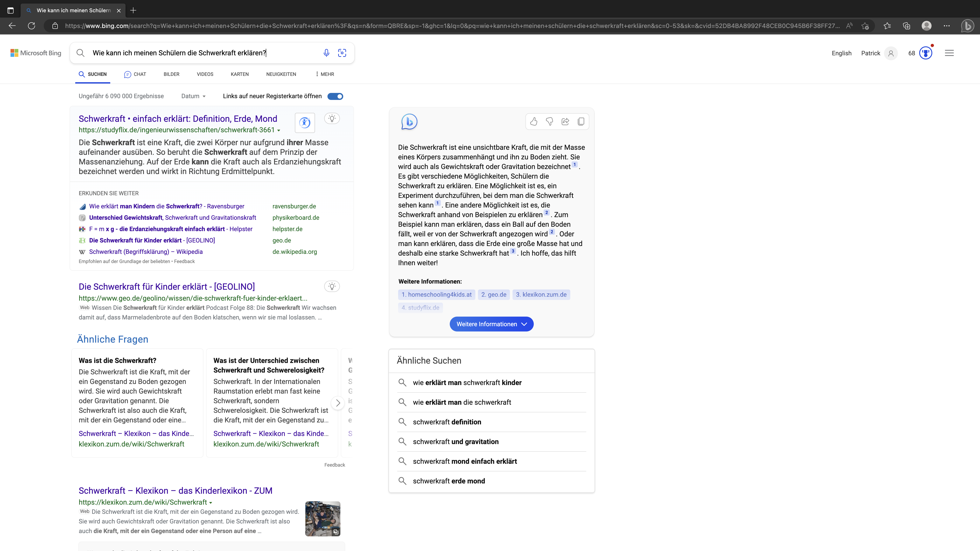
Task: Switch to the BILDER tab
Action: (x=171, y=74)
